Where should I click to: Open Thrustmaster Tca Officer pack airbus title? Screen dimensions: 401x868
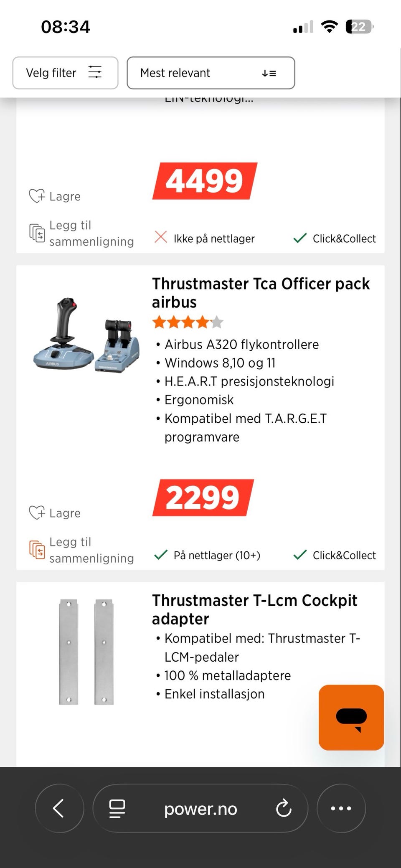(260, 292)
